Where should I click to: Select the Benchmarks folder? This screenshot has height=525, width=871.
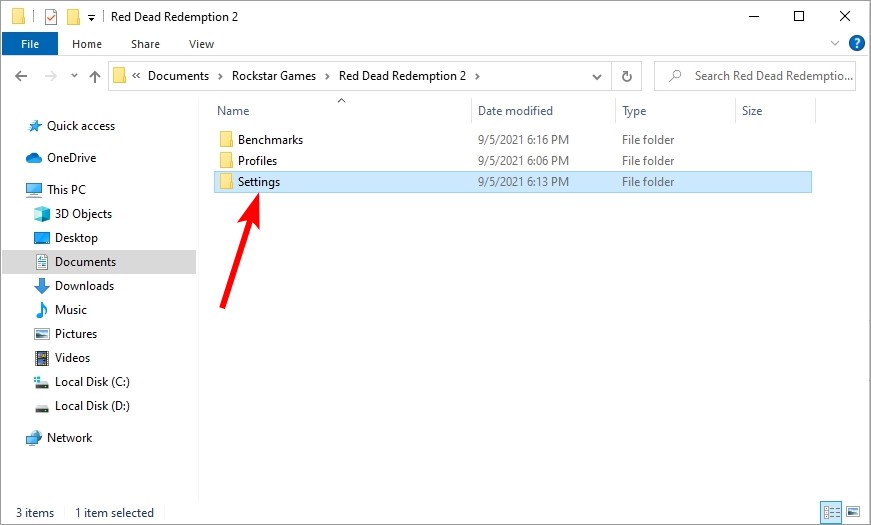[x=270, y=139]
